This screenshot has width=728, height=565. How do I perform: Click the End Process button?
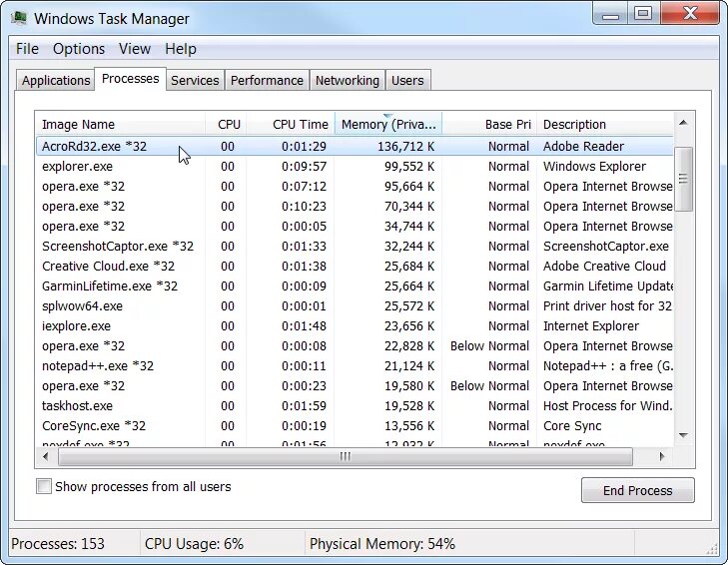638,490
